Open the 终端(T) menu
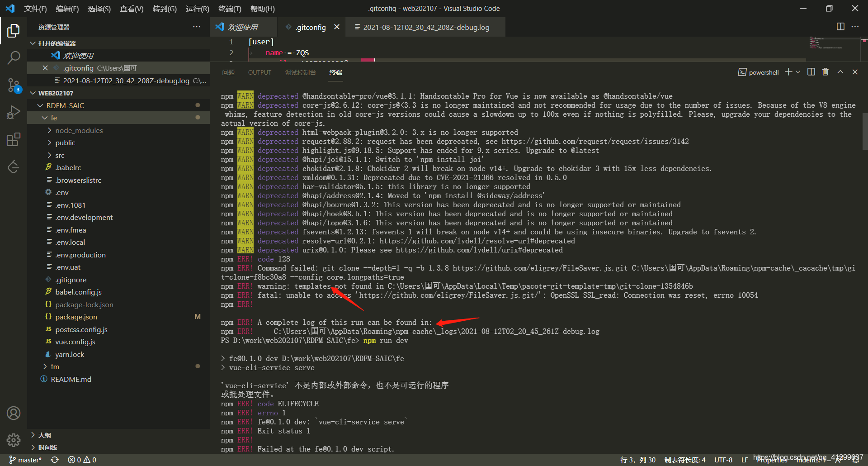Viewport: 868px width, 466px height. 230,9
